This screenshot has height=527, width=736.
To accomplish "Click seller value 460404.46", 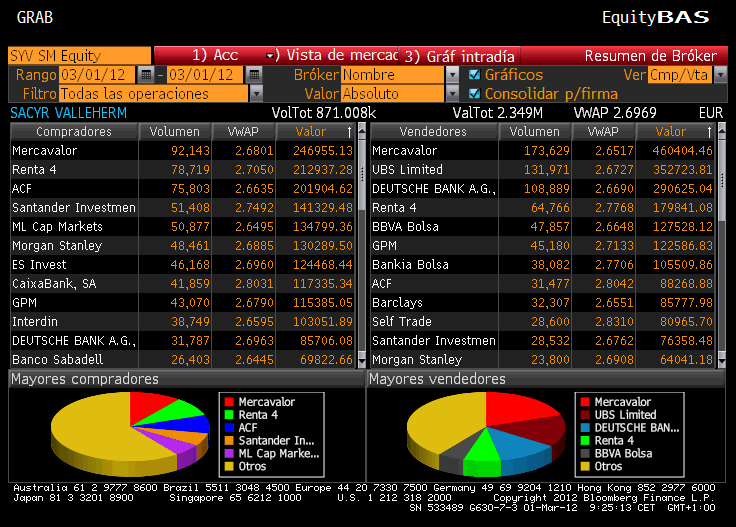I will (x=682, y=151).
